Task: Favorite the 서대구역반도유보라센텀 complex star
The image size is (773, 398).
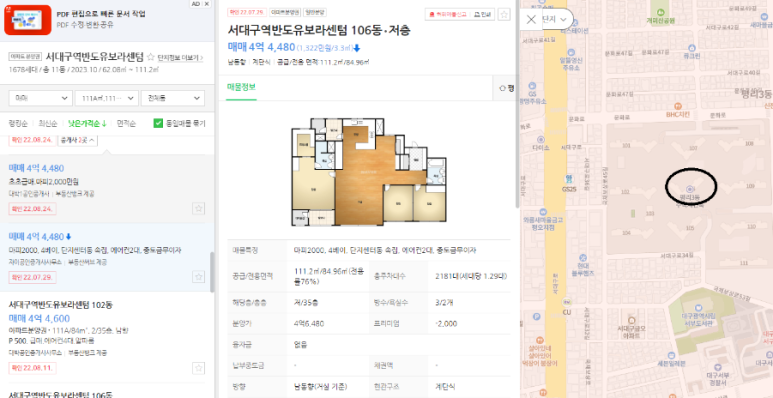Action: [151, 56]
